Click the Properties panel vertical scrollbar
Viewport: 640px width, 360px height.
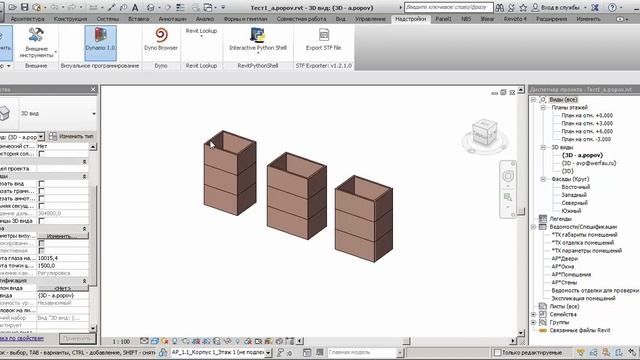click(x=93, y=235)
